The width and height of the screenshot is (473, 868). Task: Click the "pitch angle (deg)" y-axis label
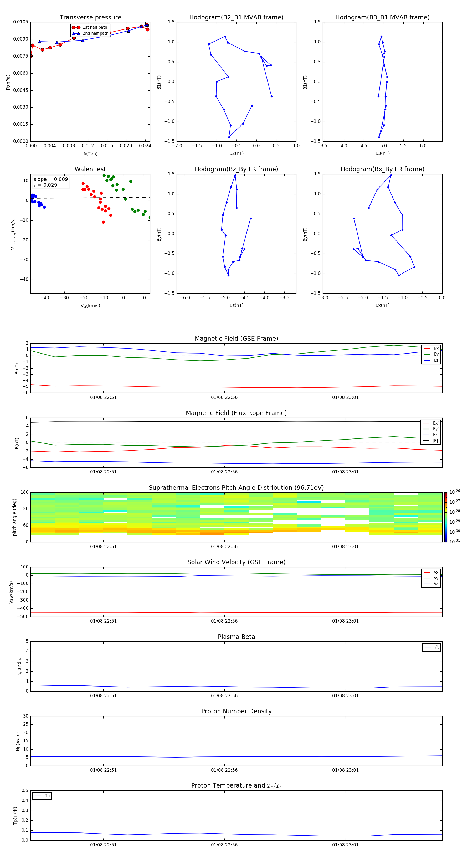coord(14,517)
